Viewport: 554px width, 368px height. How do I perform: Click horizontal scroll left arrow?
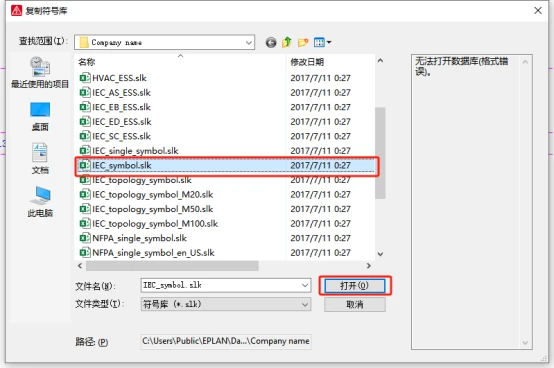(80, 266)
